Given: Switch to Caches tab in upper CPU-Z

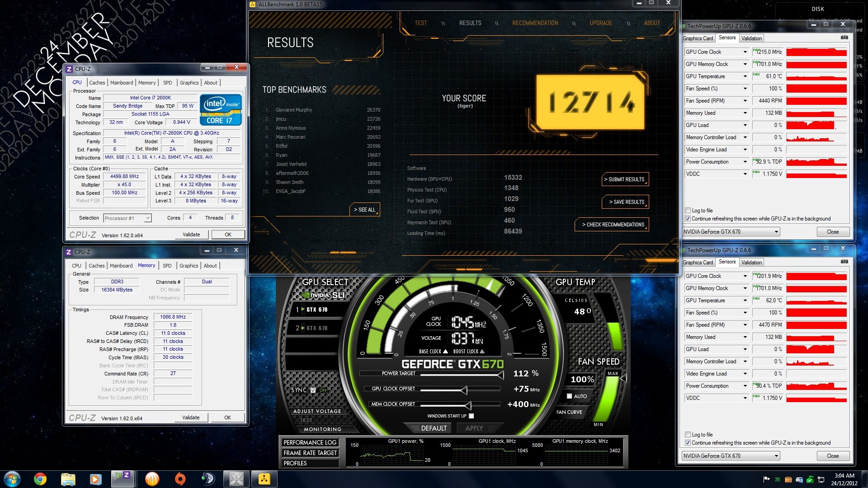Looking at the screenshot, I should 97,83.
